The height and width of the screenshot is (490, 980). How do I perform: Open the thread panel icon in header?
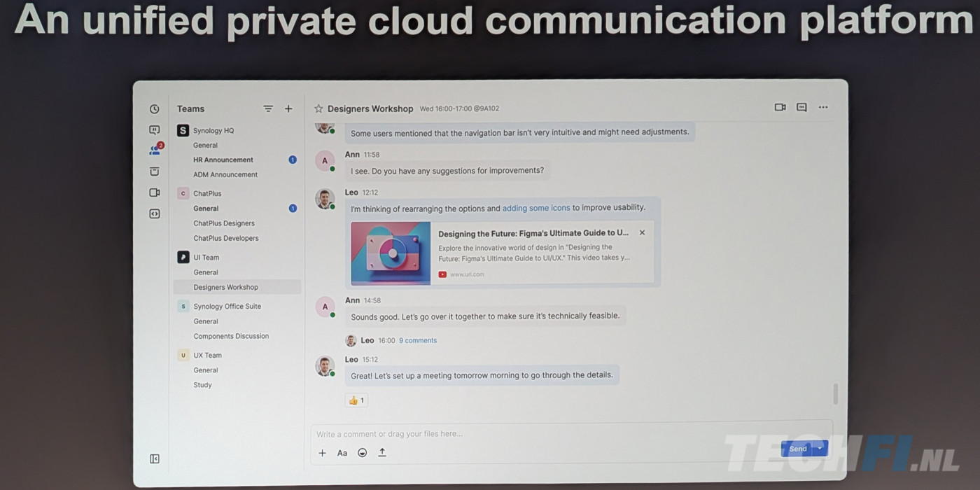point(801,107)
